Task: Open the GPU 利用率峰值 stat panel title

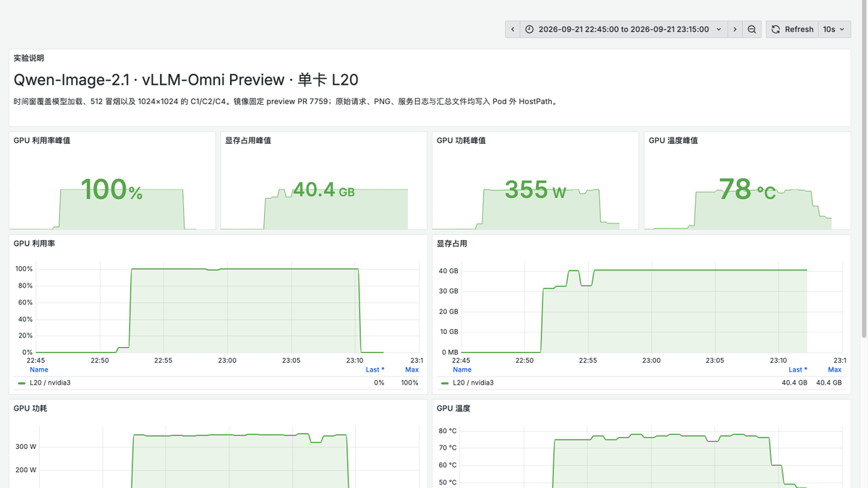Action: point(42,140)
